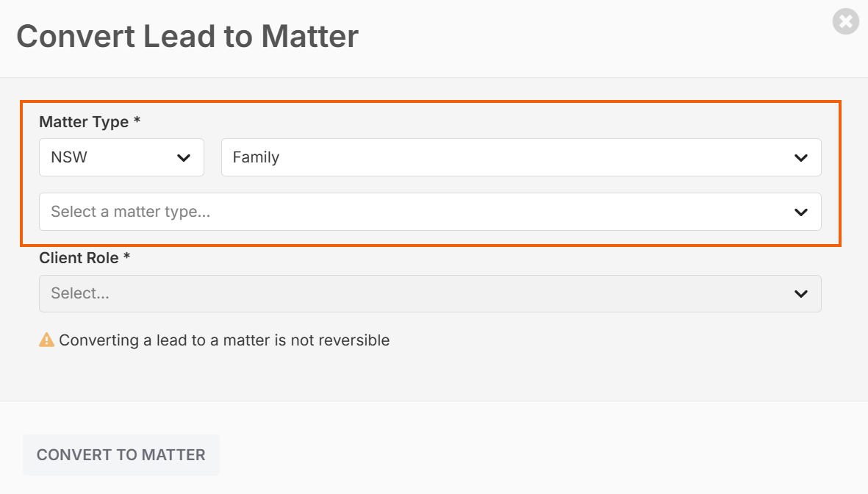This screenshot has width=868, height=494.
Task: Open the Client Role Select dropdown
Action: (x=430, y=293)
